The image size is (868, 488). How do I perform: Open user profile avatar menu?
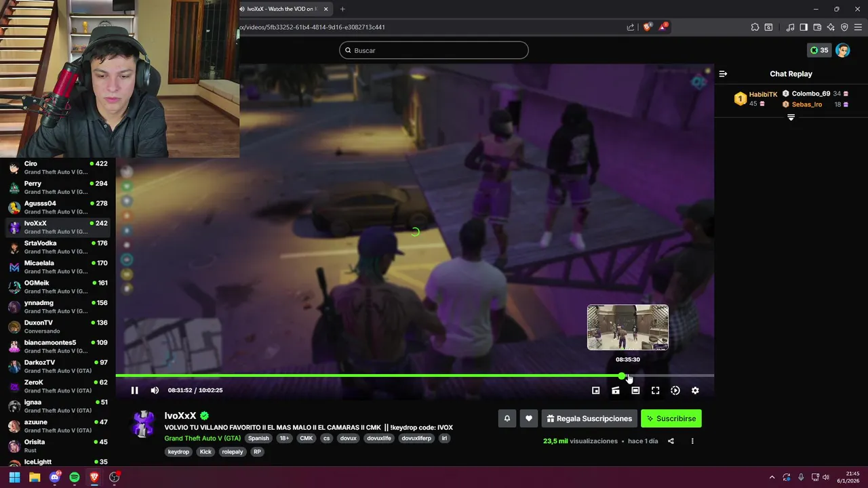tap(842, 50)
